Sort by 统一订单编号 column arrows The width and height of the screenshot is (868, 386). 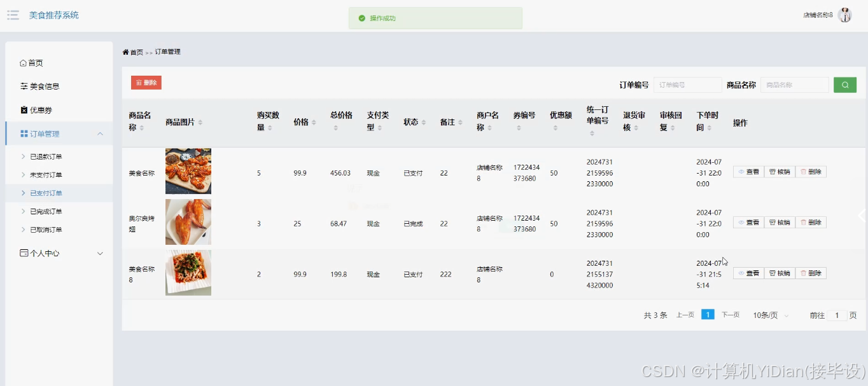pyautogui.click(x=592, y=134)
